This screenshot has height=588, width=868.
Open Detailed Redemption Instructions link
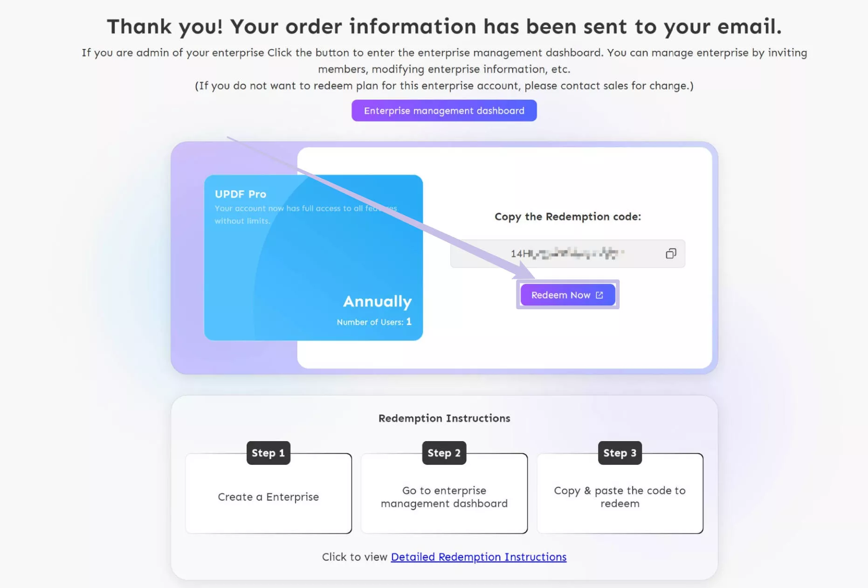pyautogui.click(x=478, y=557)
